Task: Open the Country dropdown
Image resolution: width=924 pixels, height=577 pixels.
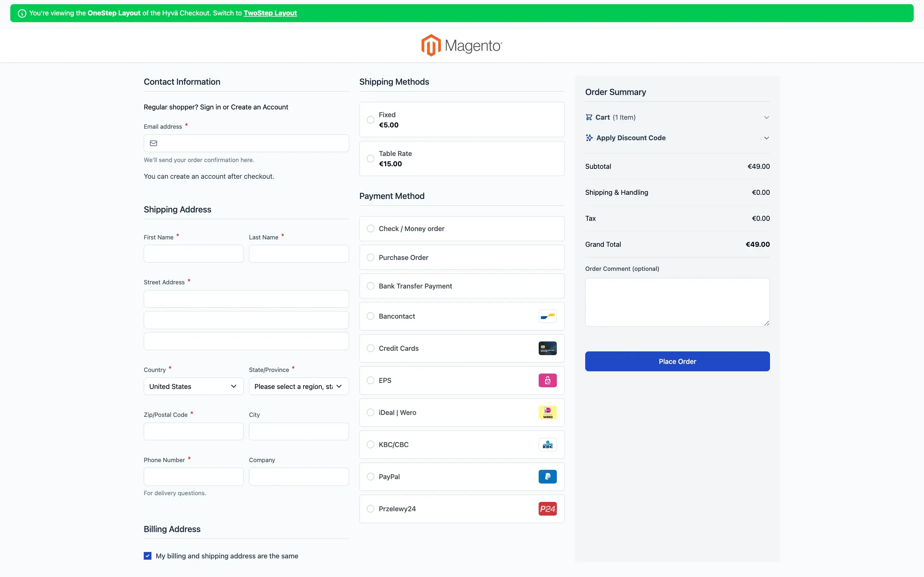Action: pos(193,386)
